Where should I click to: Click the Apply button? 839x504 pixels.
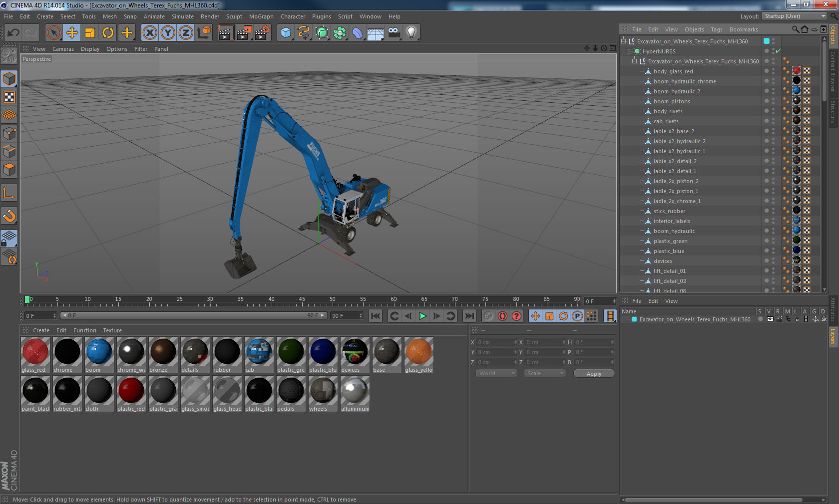pyautogui.click(x=594, y=374)
